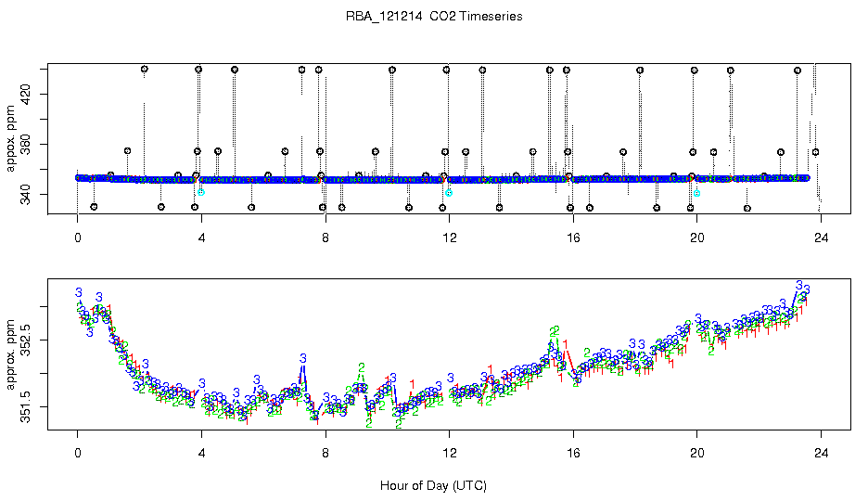This screenshot has height=501, width=868.
Task: Click the "12" x-axis label of lower plot
Action: pos(450,454)
